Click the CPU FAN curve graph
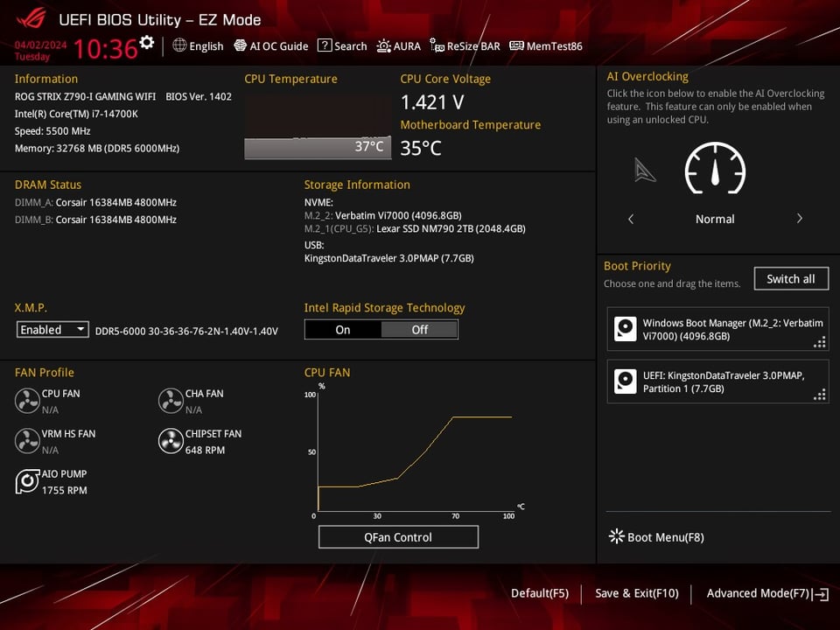Viewport: 840px width, 630px height. 415,451
